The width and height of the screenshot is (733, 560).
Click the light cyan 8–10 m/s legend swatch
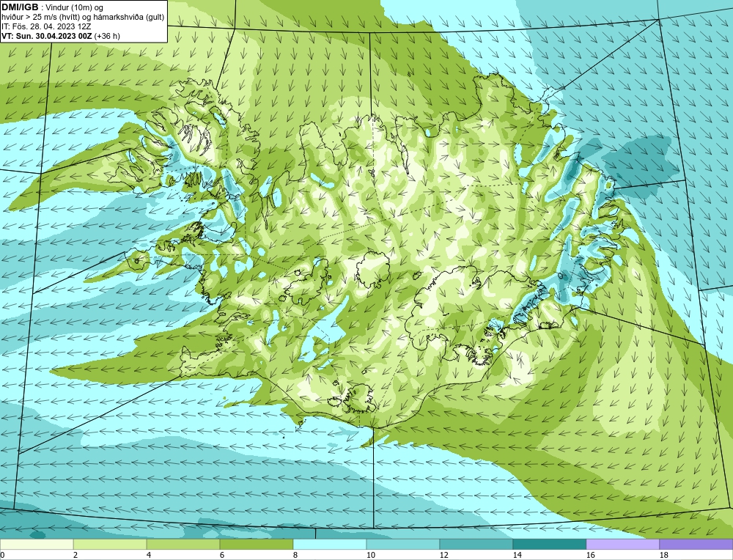pos(330,545)
